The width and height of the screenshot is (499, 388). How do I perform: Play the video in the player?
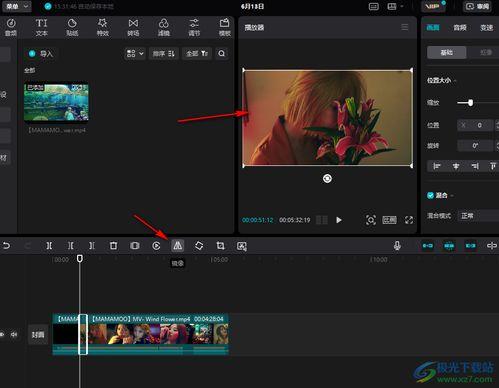point(339,220)
